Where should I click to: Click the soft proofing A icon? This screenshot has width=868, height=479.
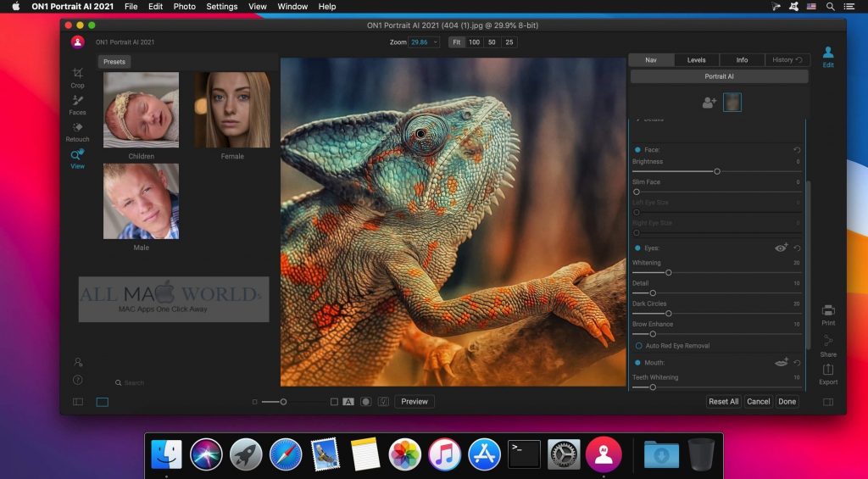click(x=348, y=402)
